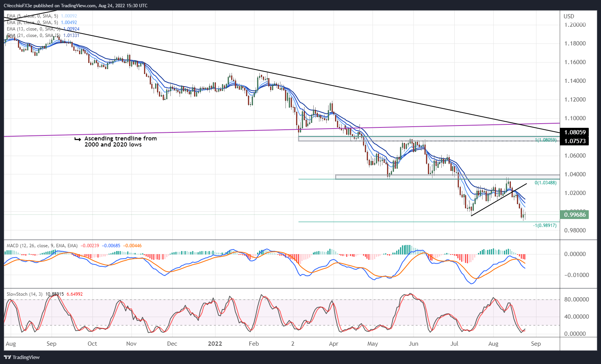Click the 0.98000 price axis label
Screen dimensions: 601x364
point(575,230)
